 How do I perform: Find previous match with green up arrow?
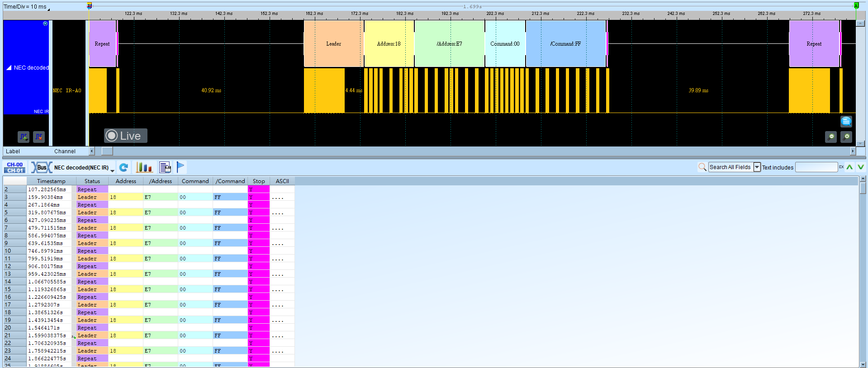pyautogui.click(x=850, y=167)
